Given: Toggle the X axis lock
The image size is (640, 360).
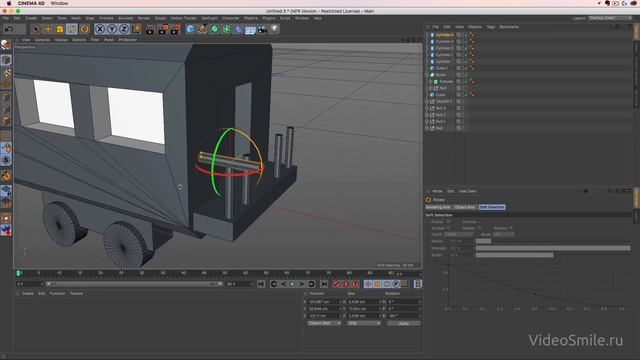Looking at the screenshot, I should 100,29.
